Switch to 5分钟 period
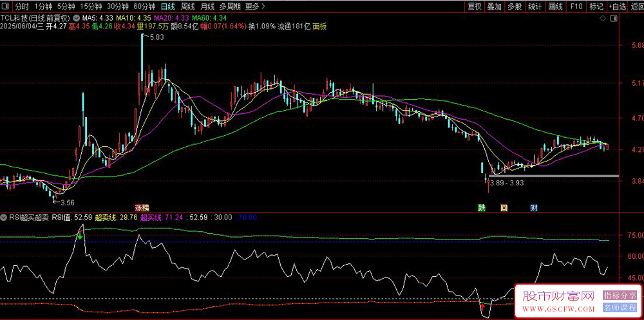The width and height of the screenshot is (644, 320). [66, 6]
